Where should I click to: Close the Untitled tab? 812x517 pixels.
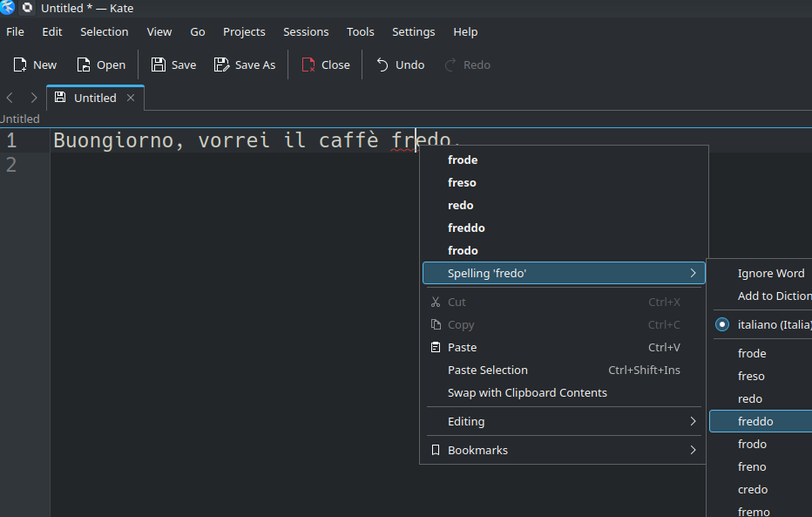(x=131, y=98)
